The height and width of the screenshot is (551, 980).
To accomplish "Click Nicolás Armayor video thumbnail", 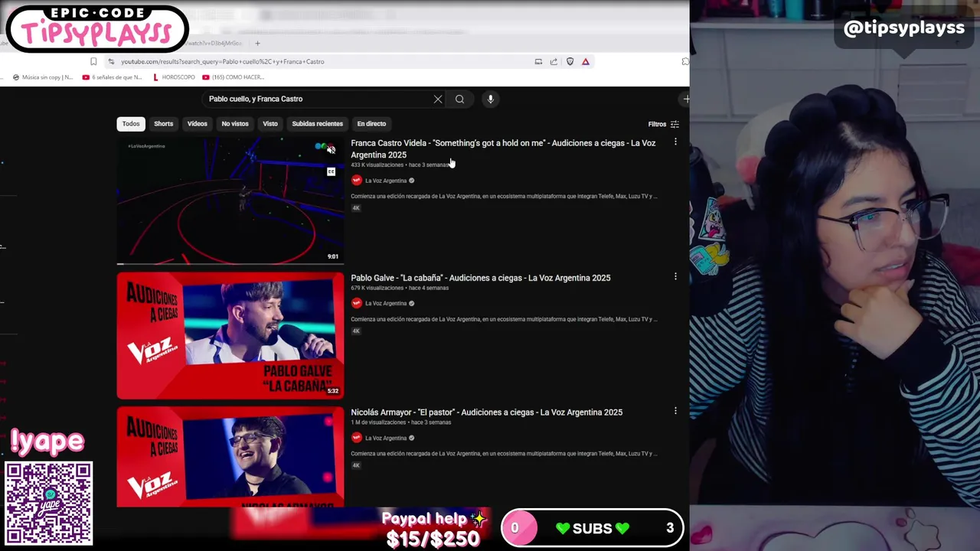I will pyautogui.click(x=230, y=456).
